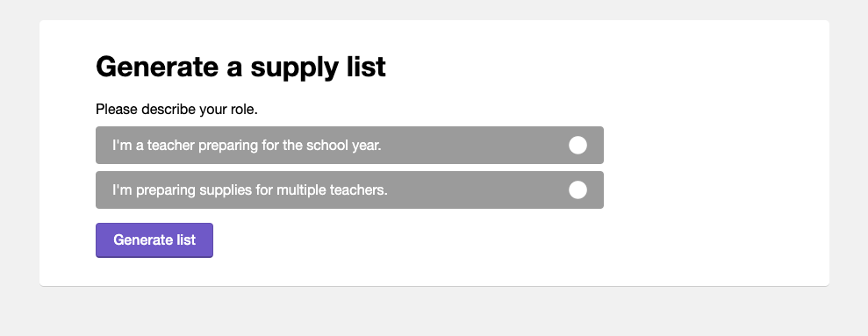The image size is (868, 336).
Task: Click the "Generate a supply list" heading
Action: coord(240,67)
